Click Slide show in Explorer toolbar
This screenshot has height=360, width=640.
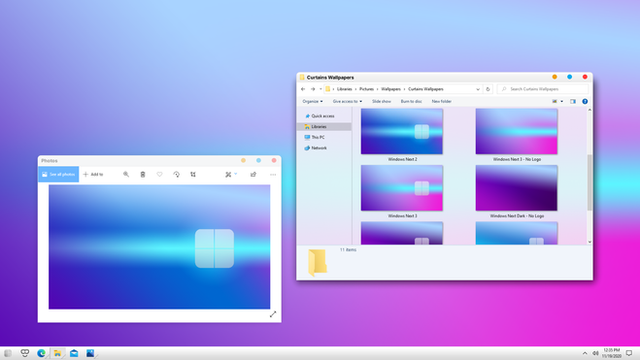381,101
